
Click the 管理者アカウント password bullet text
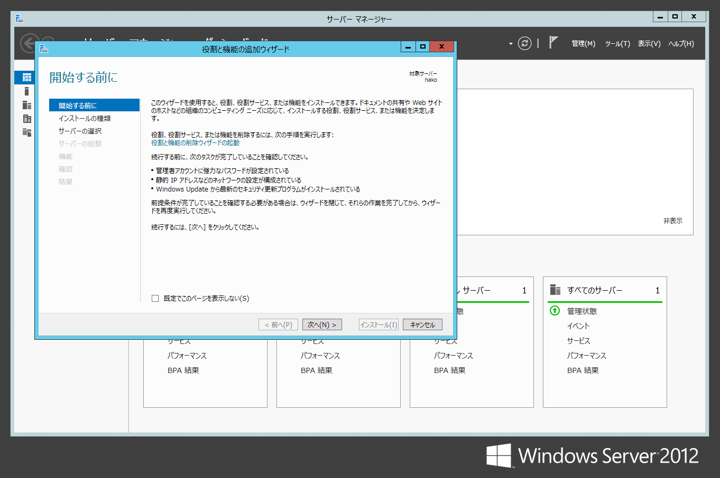click(222, 170)
